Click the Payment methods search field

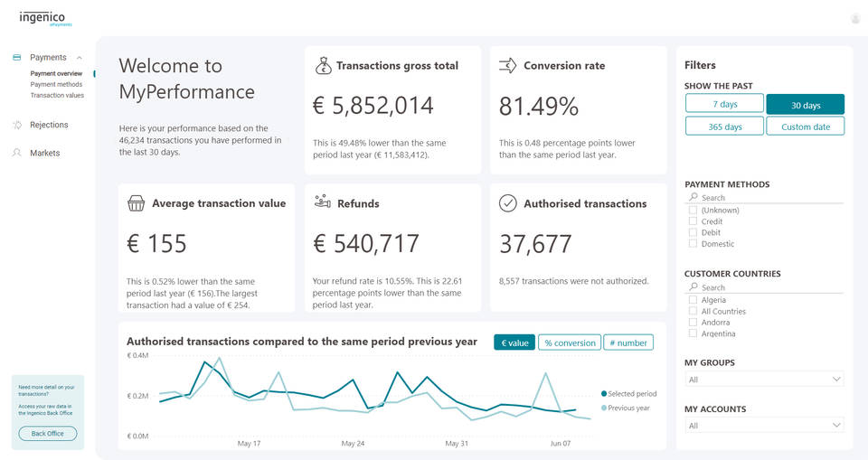click(765, 198)
